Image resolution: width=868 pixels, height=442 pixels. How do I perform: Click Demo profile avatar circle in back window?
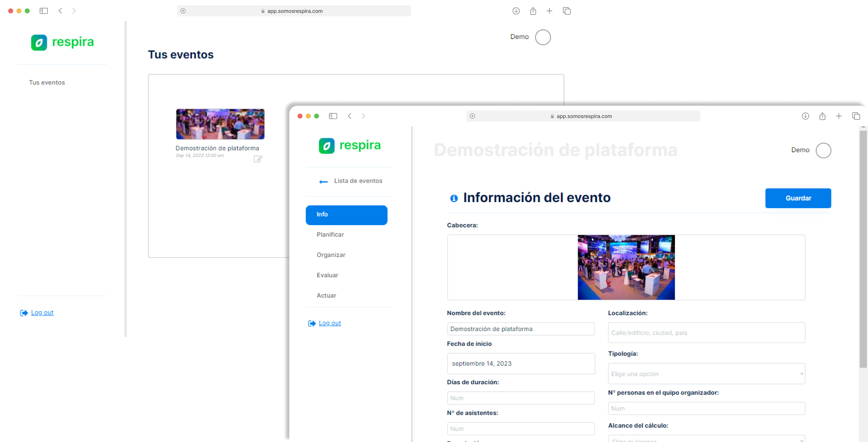coord(543,37)
